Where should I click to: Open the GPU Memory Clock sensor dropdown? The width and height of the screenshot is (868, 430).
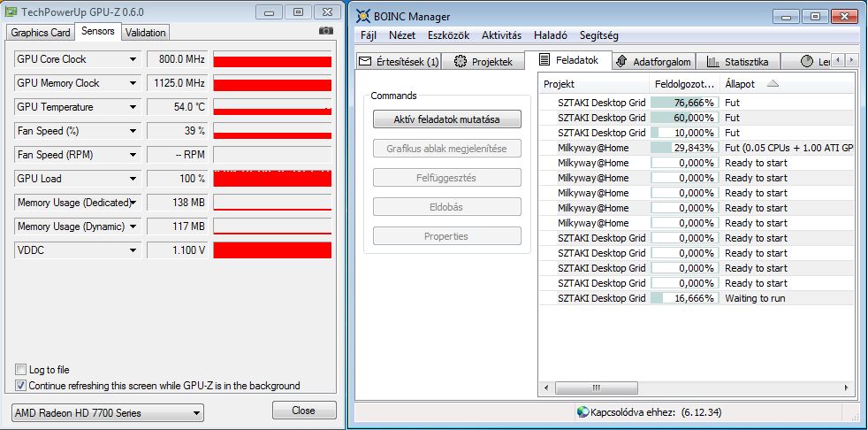(133, 83)
